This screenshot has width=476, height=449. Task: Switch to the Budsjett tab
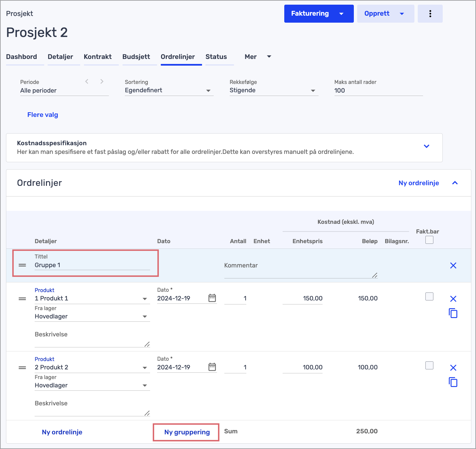point(136,57)
